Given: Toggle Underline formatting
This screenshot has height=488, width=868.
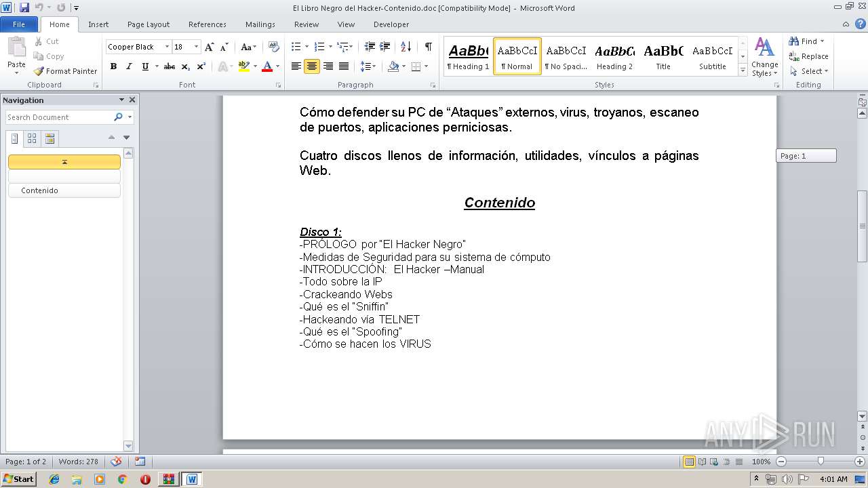Looking at the screenshot, I should tap(144, 66).
